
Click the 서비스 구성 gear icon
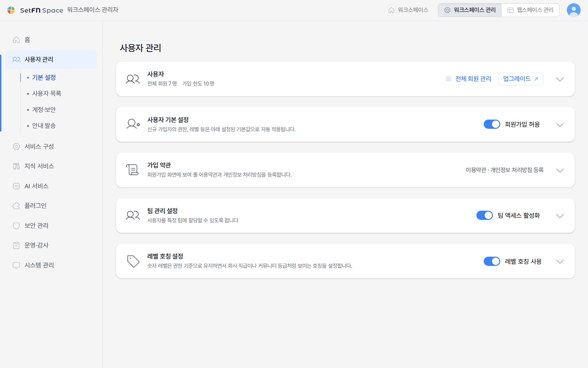16,147
